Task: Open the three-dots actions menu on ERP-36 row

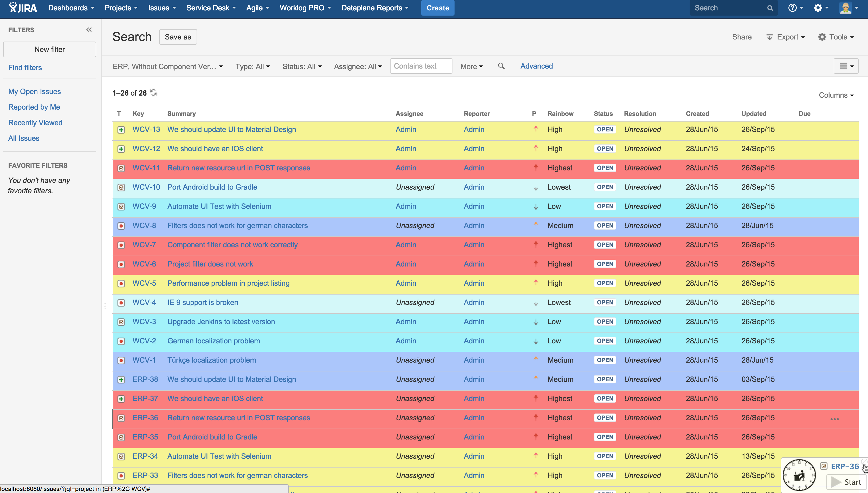Action: pos(834,419)
